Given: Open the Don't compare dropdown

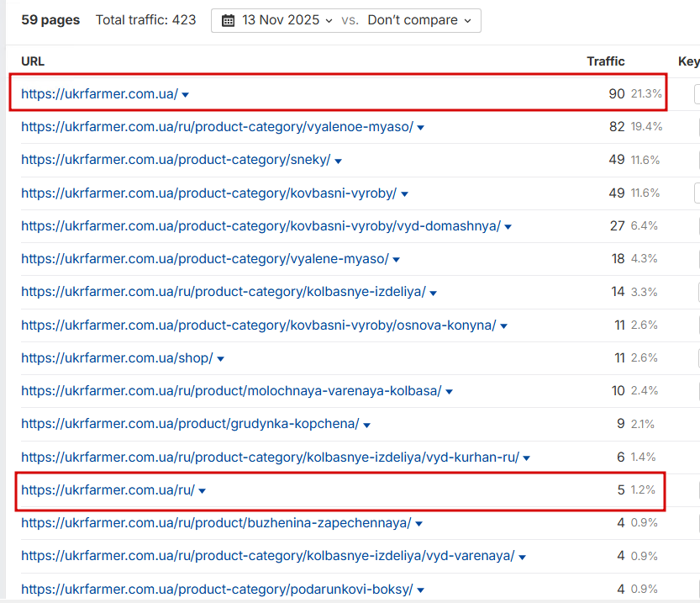Looking at the screenshot, I should pos(419,20).
